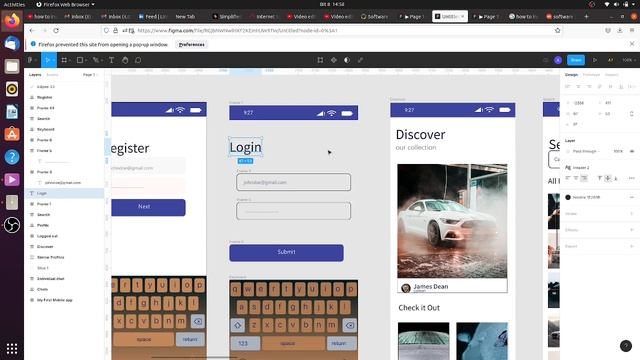Image resolution: width=640 pixels, height=360 pixels.
Task: Click the Preferences button in popup bar
Action: coord(192,44)
